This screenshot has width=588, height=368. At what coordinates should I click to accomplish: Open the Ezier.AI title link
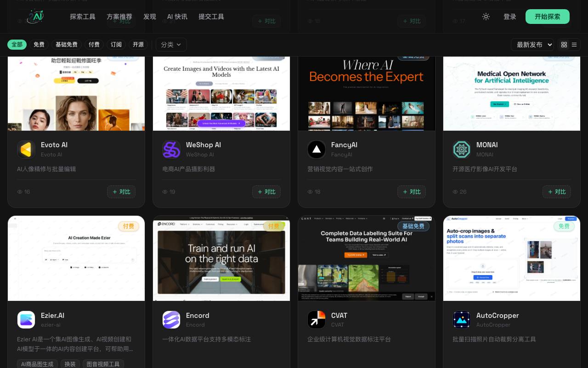[x=52, y=316]
